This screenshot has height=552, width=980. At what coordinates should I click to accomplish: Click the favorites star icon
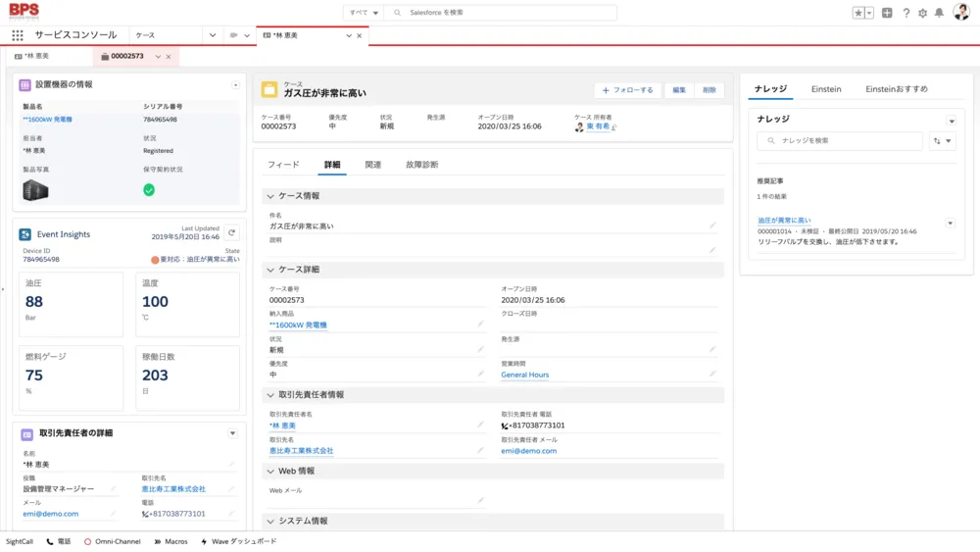pos(858,13)
